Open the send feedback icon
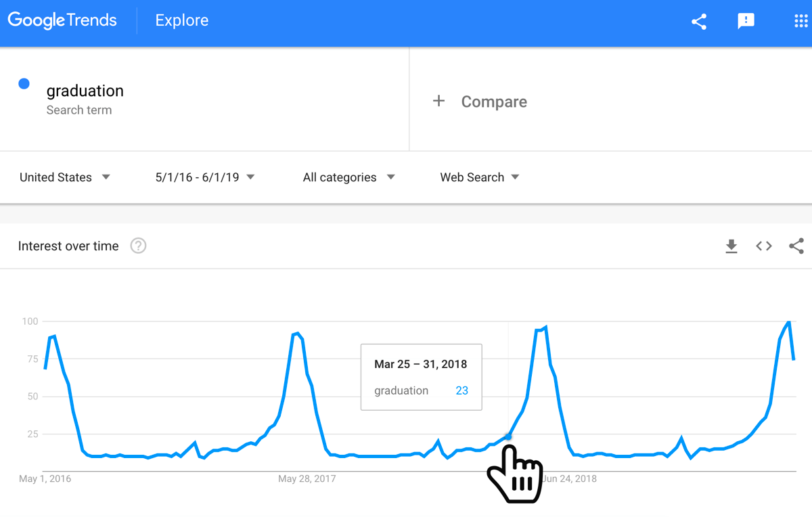 [746, 22]
